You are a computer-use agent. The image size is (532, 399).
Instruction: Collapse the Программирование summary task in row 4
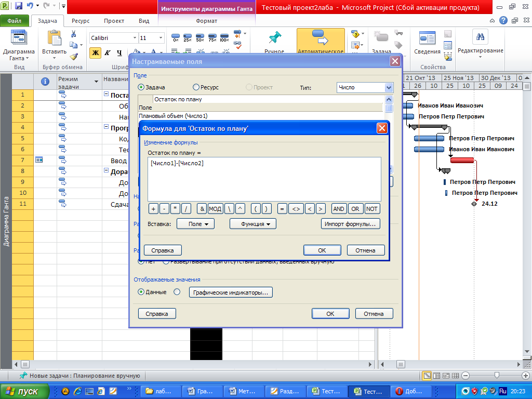[106, 127]
